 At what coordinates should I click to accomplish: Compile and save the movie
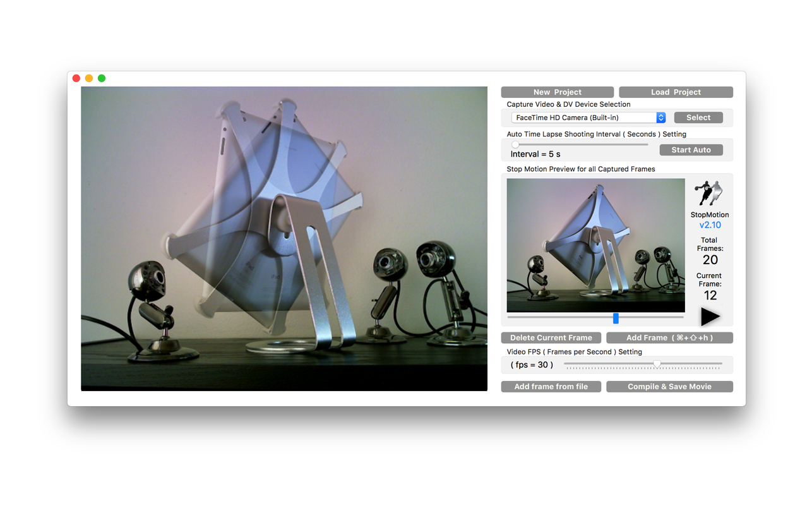[669, 386]
